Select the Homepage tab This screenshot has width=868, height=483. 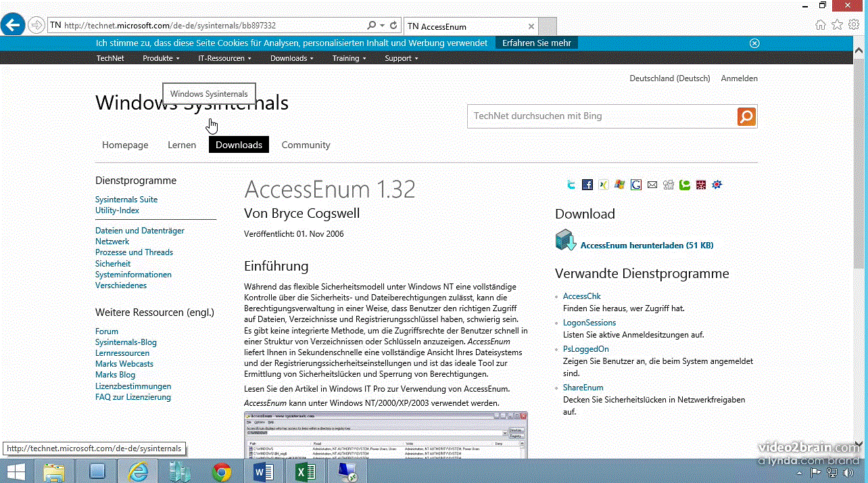pyautogui.click(x=125, y=145)
